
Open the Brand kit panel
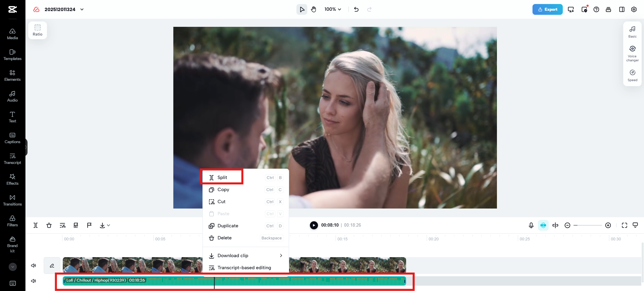(x=12, y=244)
